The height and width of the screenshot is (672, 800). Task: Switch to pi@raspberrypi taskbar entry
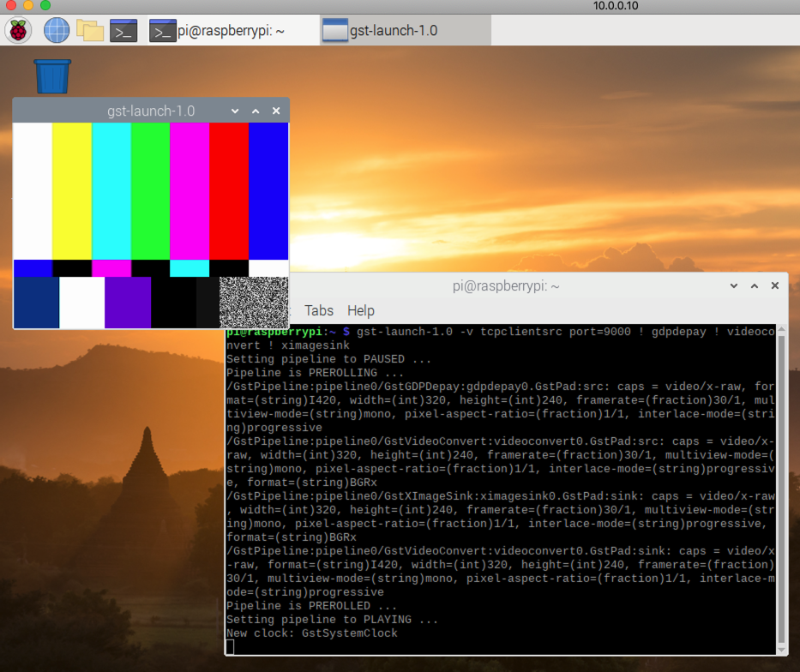click(x=234, y=31)
